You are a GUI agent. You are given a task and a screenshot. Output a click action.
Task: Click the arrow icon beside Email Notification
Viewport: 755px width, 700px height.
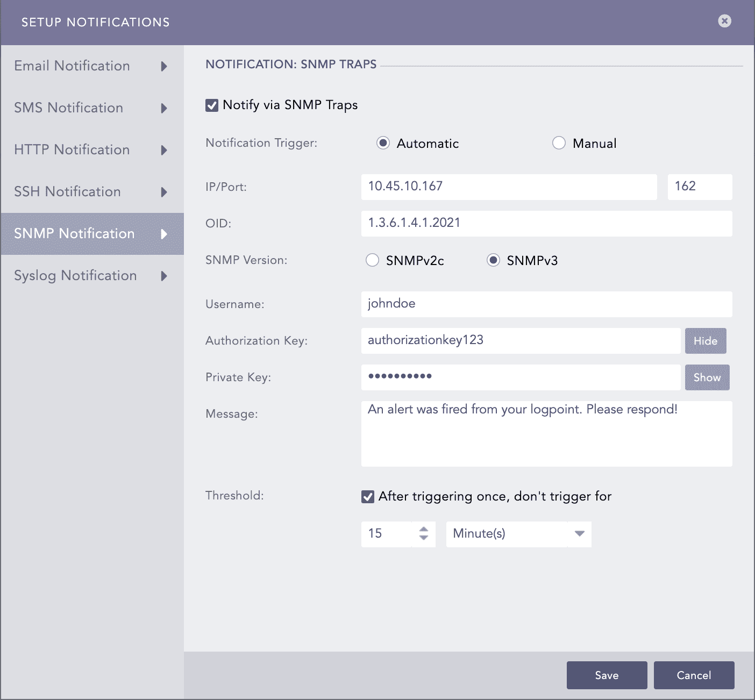tap(164, 66)
